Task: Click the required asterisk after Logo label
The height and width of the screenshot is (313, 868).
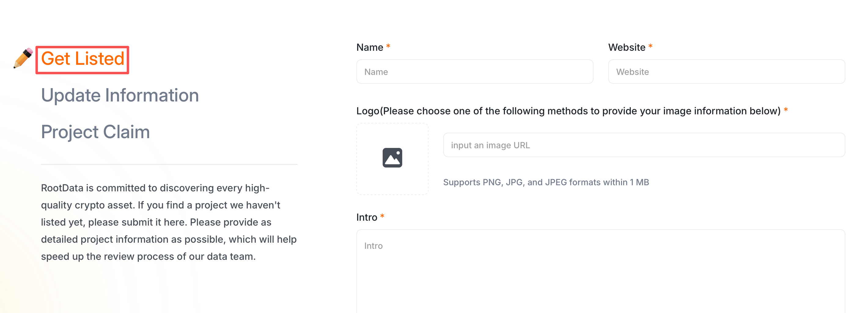Action: (786, 110)
